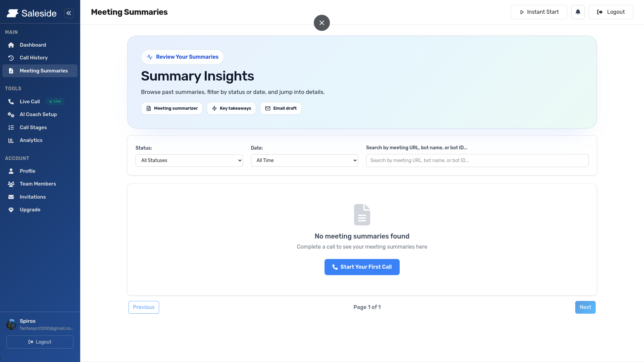Select the Key takeaways chip

point(231,108)
